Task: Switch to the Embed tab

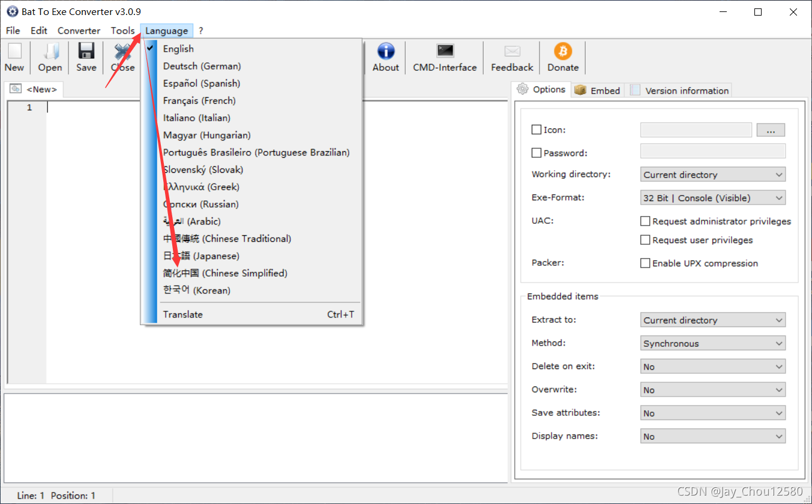Action: (x=598, y=91)
